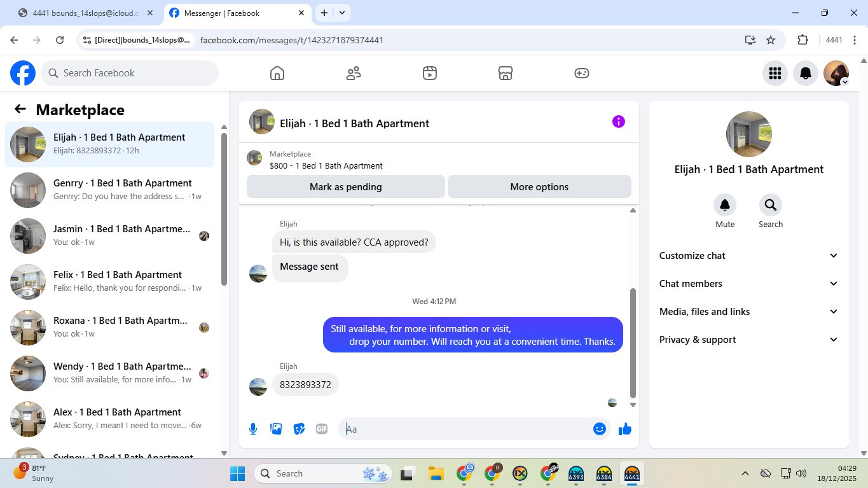Choose a GIF icon in composer
This screenshot has width=868, height=488.
pyautogui.click(x=322, y=429)
